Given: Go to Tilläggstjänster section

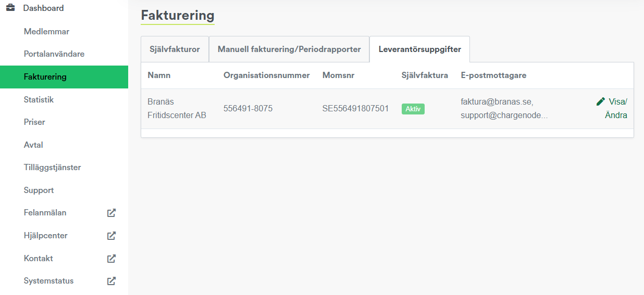Looking at the screenshot, I should pos(52,168).
